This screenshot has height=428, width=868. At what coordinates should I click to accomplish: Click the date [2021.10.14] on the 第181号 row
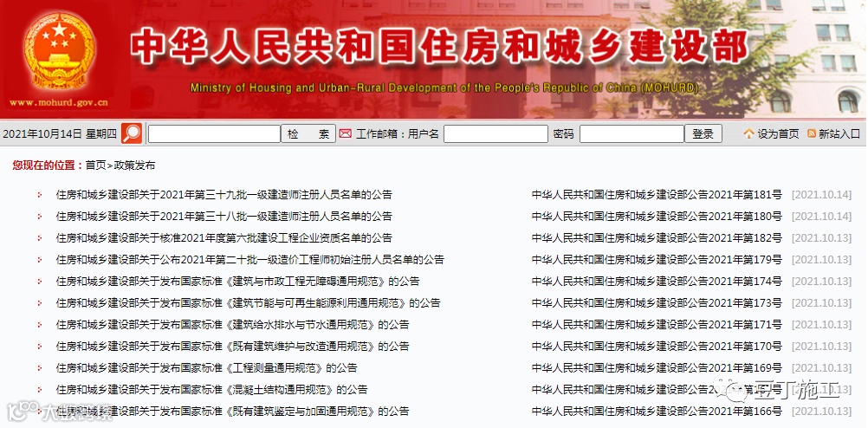[821, 195]
